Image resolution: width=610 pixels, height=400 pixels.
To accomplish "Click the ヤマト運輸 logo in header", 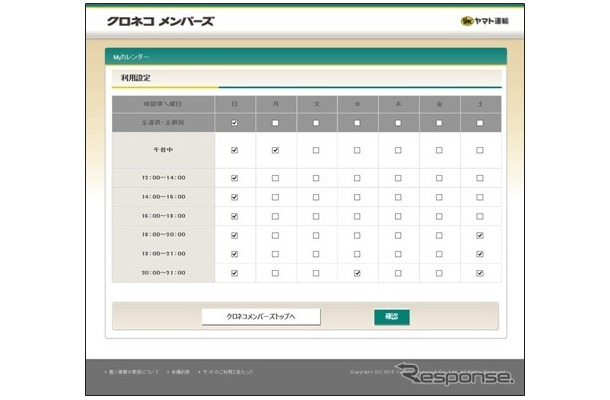I will tap(484, 21).
